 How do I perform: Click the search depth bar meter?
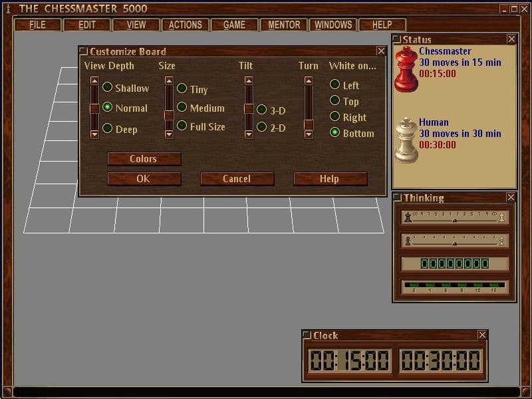[455, 287]
